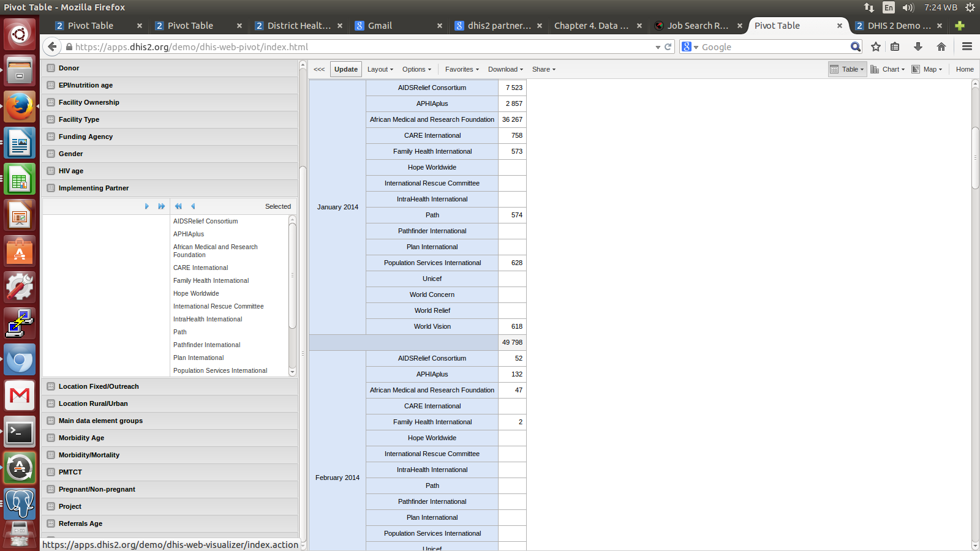The image size is (980, 551).
Task: Bookmark this page with the star icon
Action: click(876, 47)
